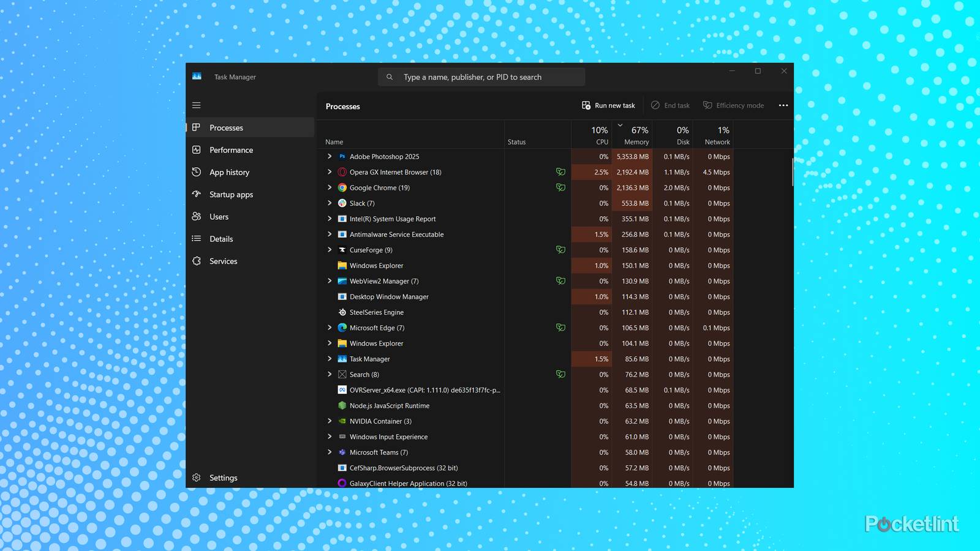Open the Details view
The width and height of the screenshot is (980, 551).
(221, 239)
